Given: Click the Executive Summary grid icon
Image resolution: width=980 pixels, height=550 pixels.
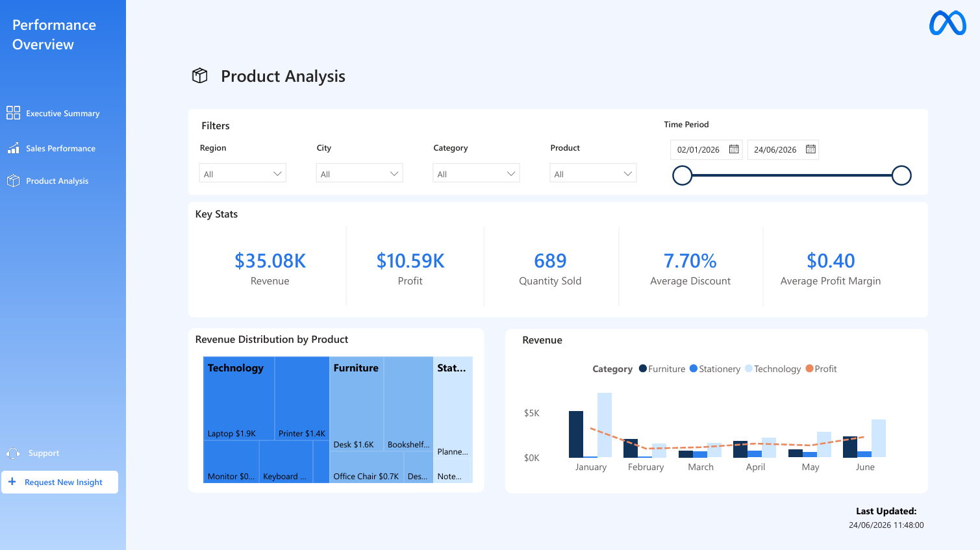Looking at the screenshot, I should [13, 113].
